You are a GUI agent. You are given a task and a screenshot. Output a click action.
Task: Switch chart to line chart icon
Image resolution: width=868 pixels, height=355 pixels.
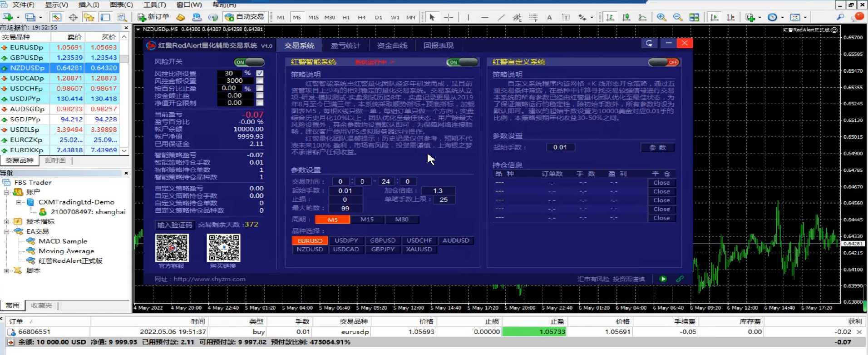(642, 17)
